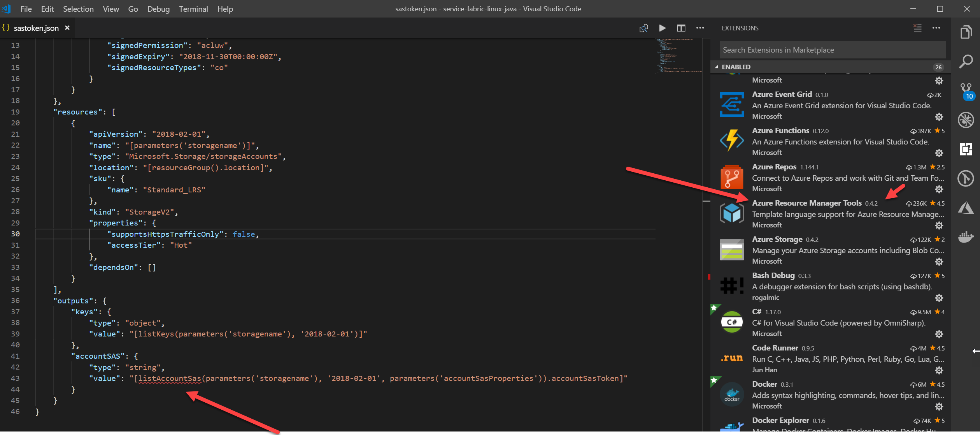This screenshot has height=435, width=980.
Task: Switch to the sastoken.json tab
Action: click(x=36, y=28)
